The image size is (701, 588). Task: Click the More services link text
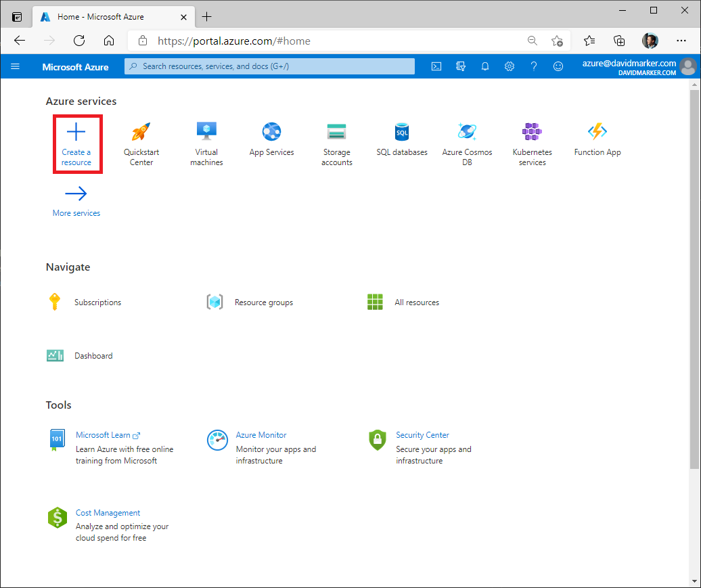tap(76, 213)
